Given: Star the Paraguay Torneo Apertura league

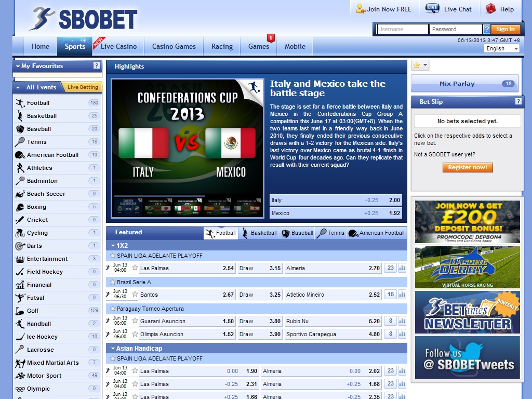Looking at the screenshot, I should (x=112, y=309).
